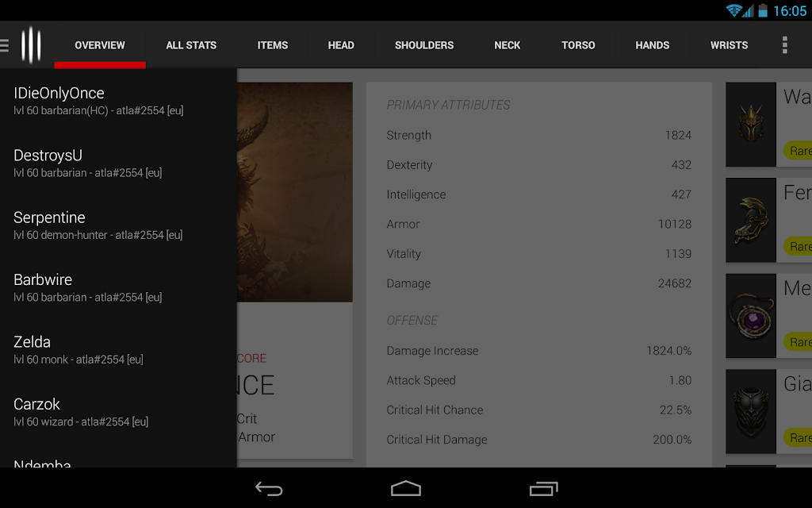Select hero Barbwire barbarian
Viewport: 812px width, 508px height.
pyautogui.click(x=118, y=287)
